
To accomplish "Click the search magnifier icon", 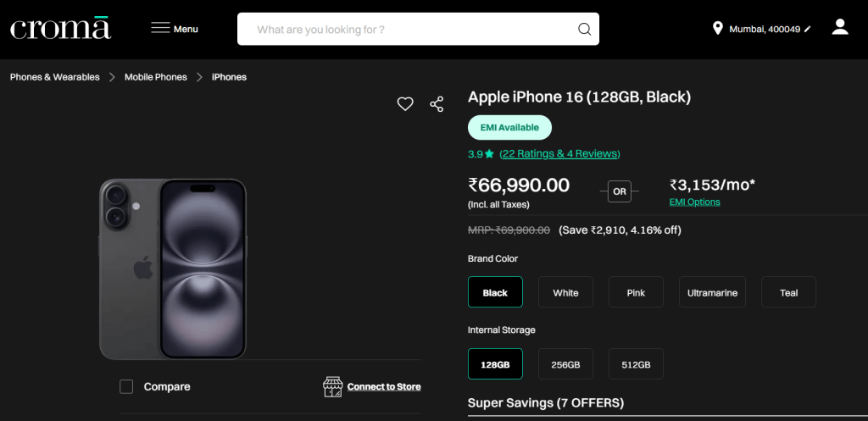I will [584, 29].
